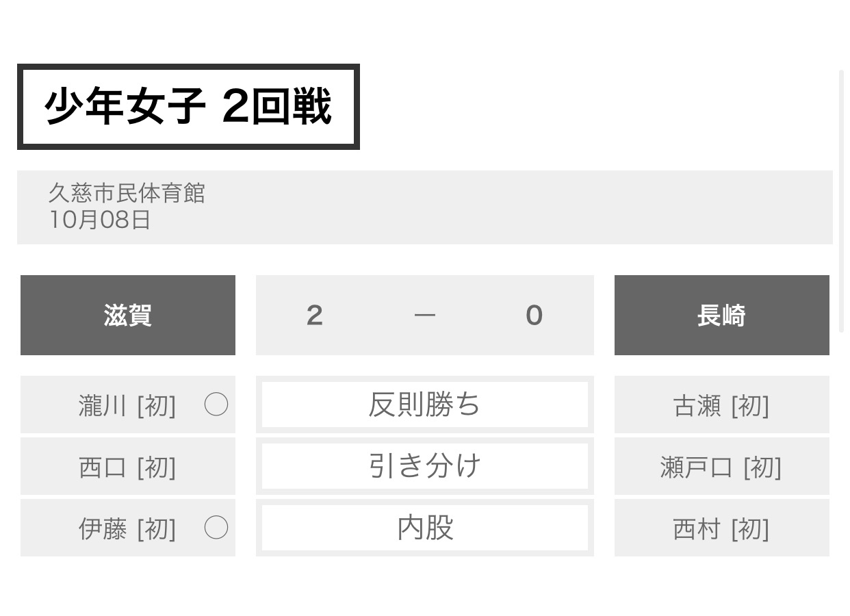The image size is (850, 616).
Task: Click the dash between the scores
Action: 425,316
